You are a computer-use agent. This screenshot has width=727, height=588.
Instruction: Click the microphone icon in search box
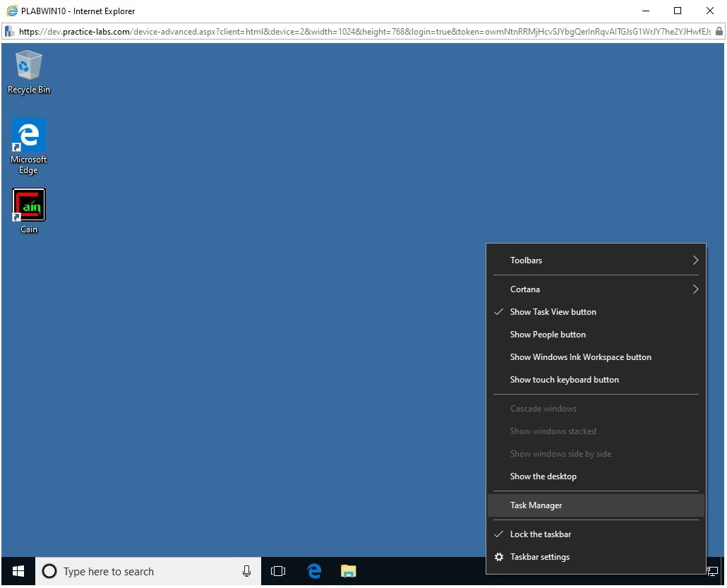tap(247, 571)
